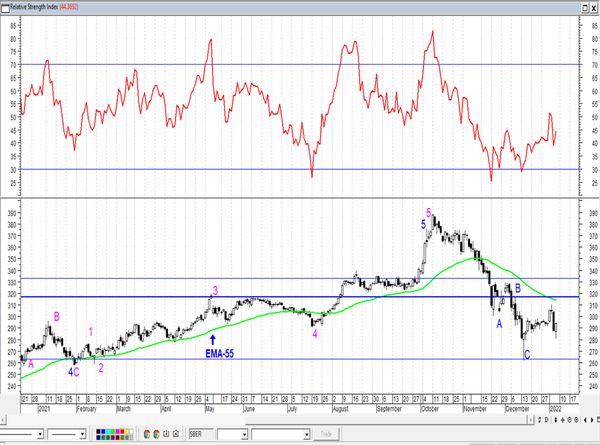Pick the blue swatch in the color palette
This screenshot has height=445, width=600.
[103, 432]
